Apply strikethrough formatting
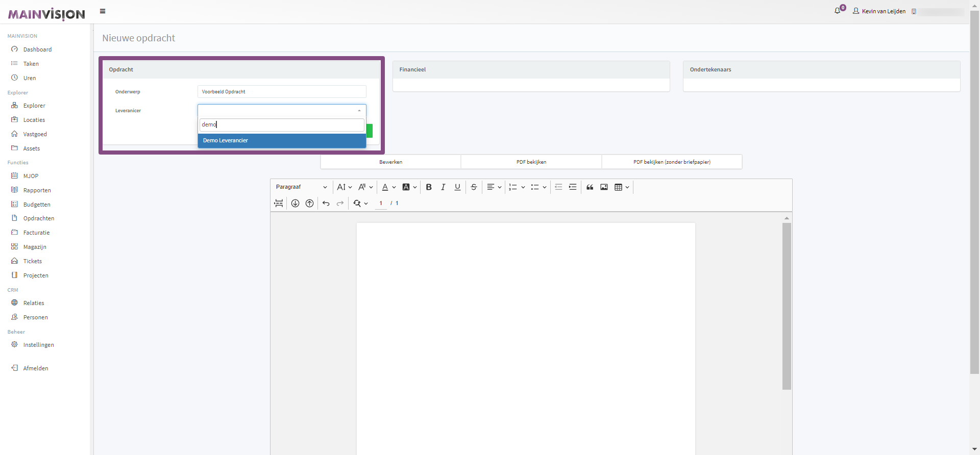980x455 pixels. [x=474, y=187]
